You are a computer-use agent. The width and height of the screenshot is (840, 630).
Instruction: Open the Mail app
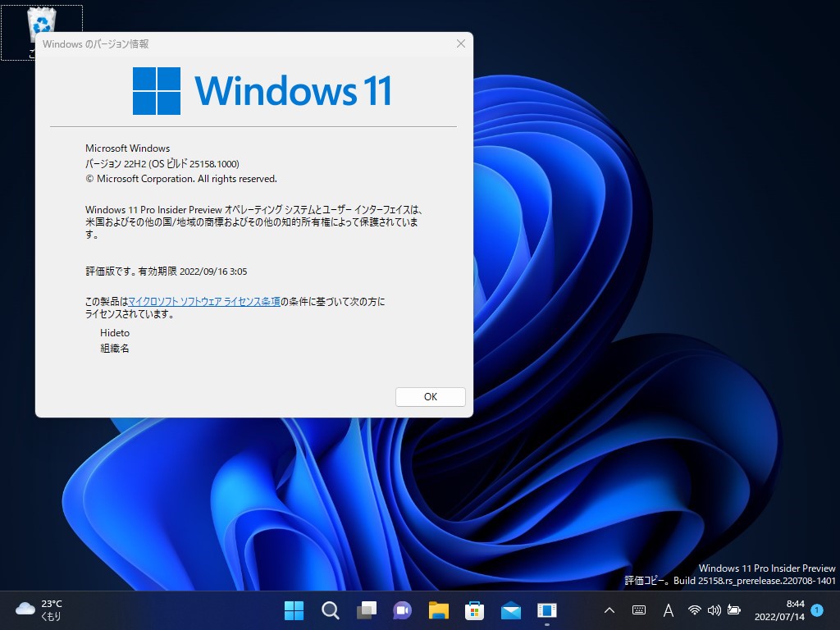point(510,610)
